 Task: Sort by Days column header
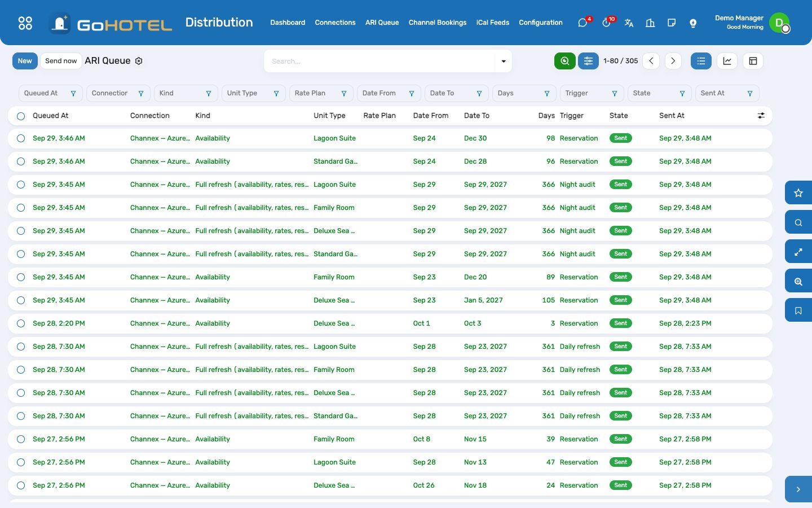546,116
